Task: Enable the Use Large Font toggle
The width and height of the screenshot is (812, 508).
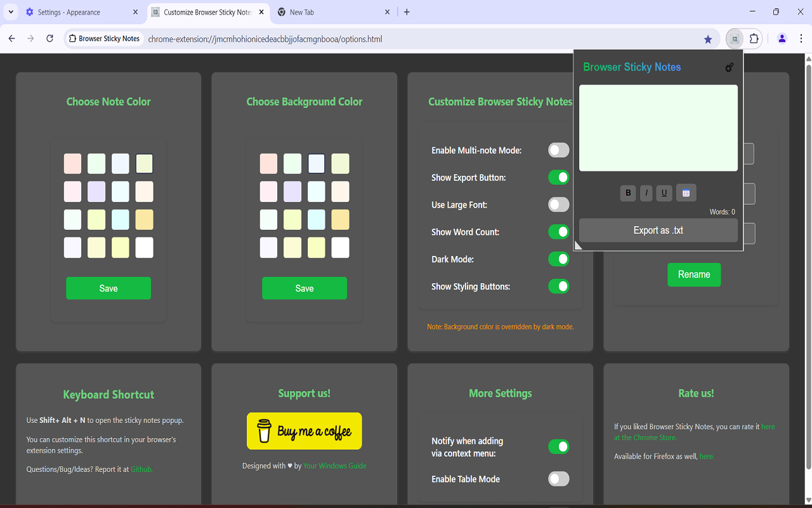Action: pyautogui.click(x=559, y=205)
